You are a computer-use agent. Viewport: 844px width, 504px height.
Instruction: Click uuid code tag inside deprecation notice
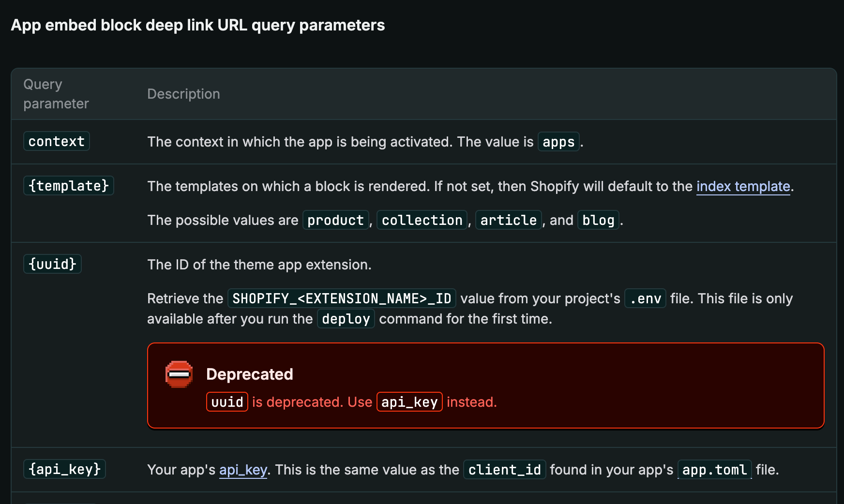tap(227, 402)
